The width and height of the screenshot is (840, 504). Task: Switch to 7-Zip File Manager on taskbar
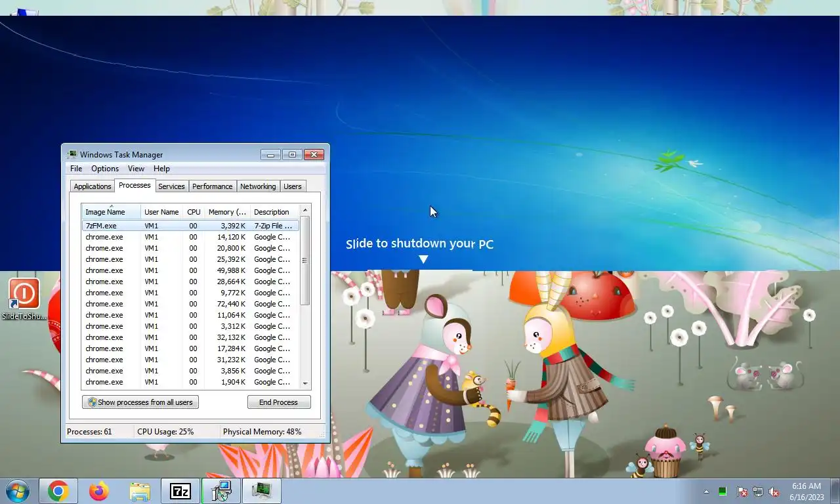click(x=180, y=491)
